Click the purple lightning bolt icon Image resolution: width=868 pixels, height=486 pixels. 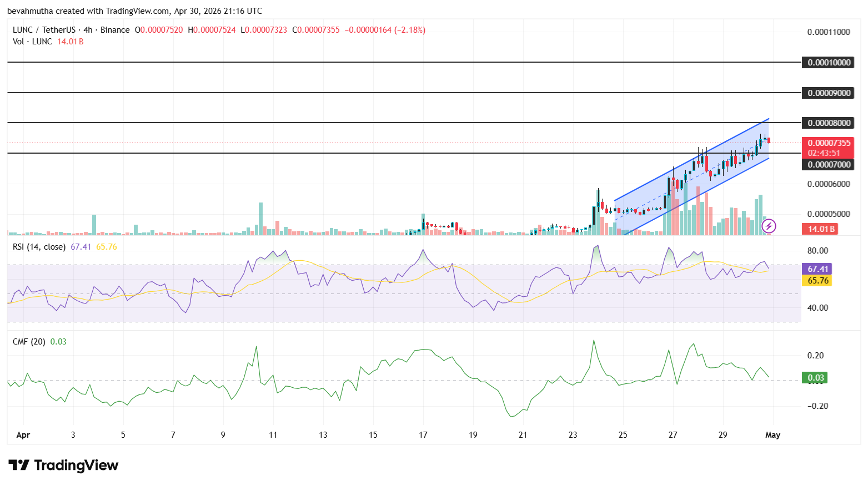coord(769,226)
